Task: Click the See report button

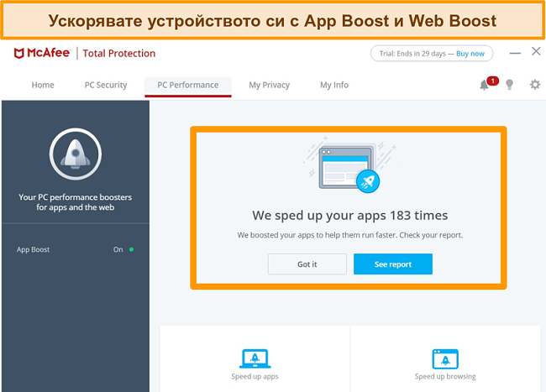Action: [x=393, y=264]
